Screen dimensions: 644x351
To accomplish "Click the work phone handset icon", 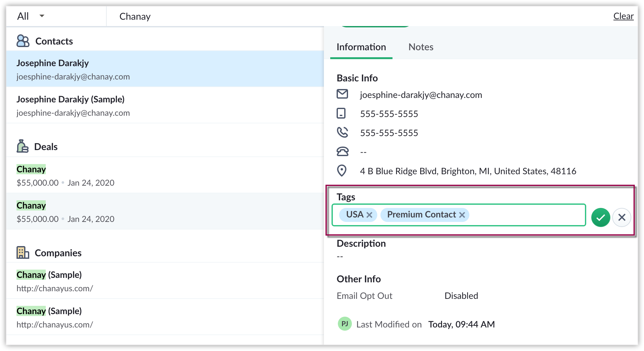I will click(342, 132).
